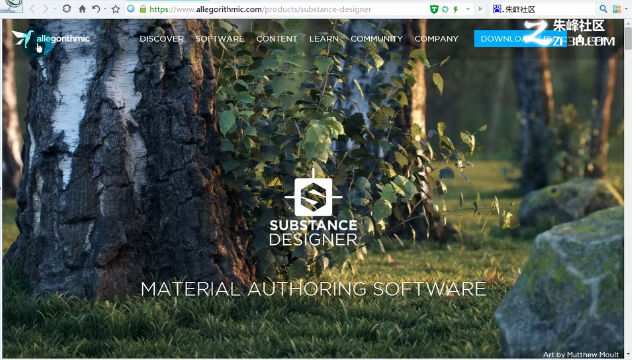Open the SOFTWARE menu
Image resolution: width=632 pixels, height=360 pixels.
[220, 39]
